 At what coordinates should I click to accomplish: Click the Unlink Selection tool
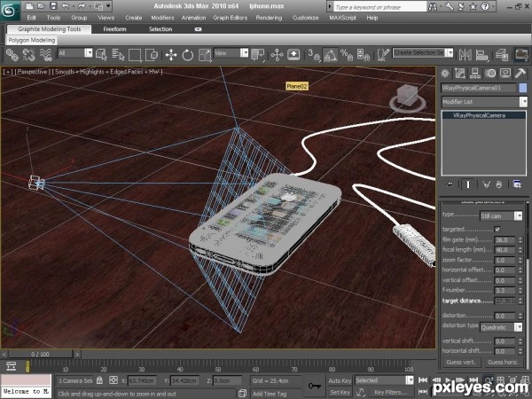(x=29, y=55)
